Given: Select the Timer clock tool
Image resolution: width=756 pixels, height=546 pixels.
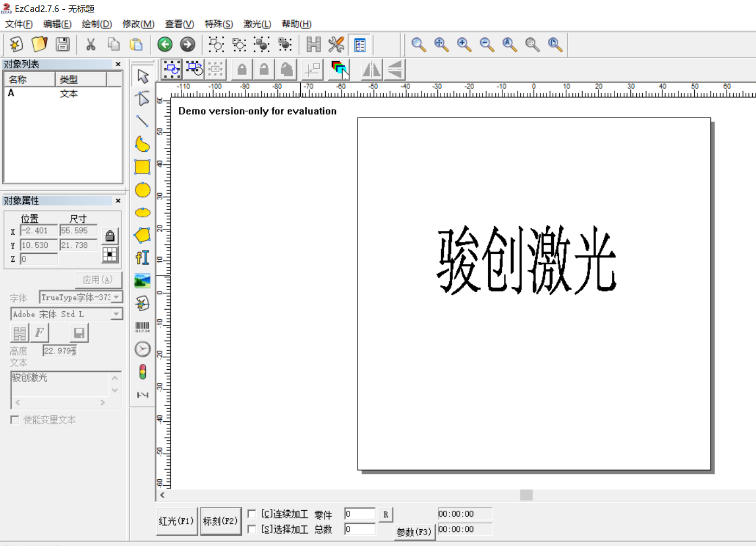Looking at the screenshot, I should click(143, 349).
